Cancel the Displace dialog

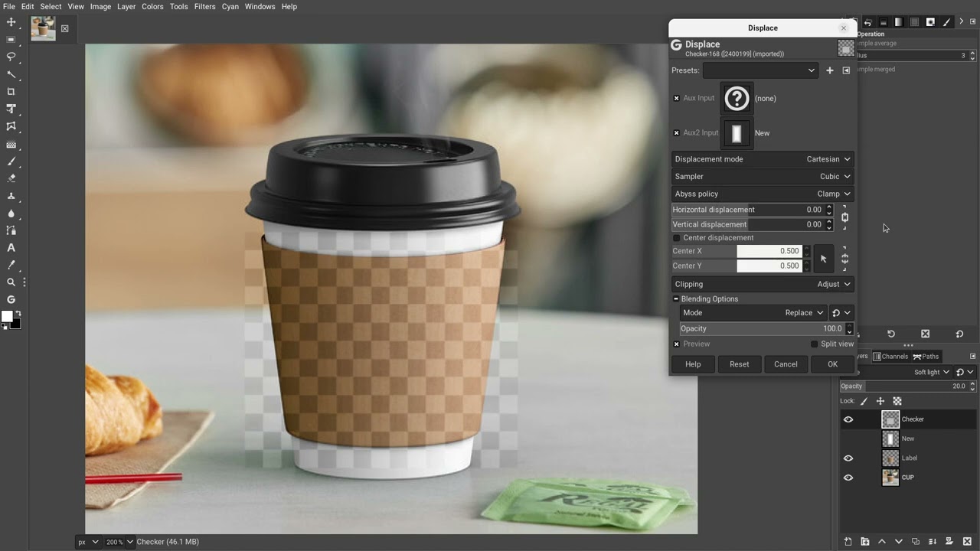pos(786,364)
